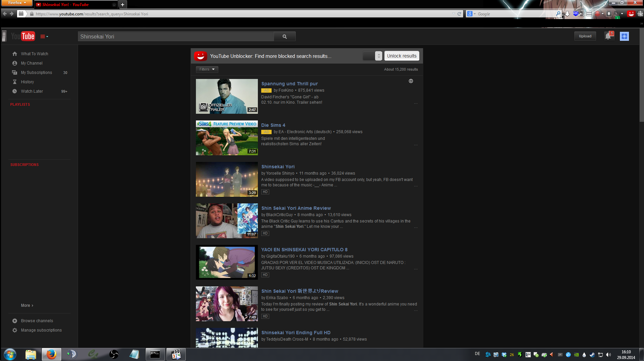Click the YouTube logo
This screenshot has height=361, width=644.
point(23,36)
